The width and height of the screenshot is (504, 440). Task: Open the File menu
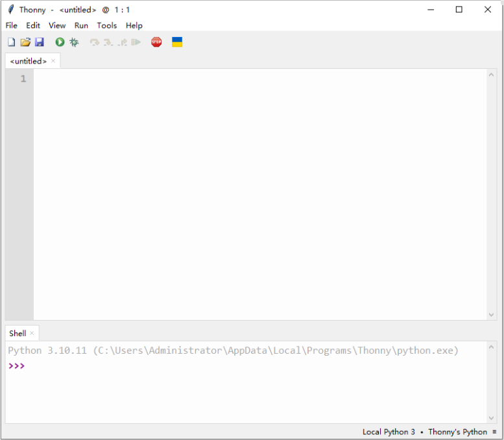[x=12, y=25]
